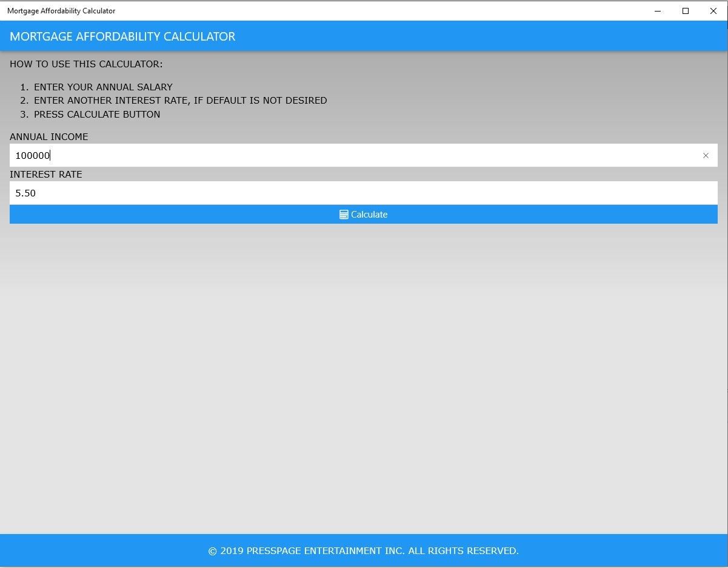728x568 pixels.
Task: Select the 'PRESS CALCULATE BUTTON' instruction
Action: point(97,114)
